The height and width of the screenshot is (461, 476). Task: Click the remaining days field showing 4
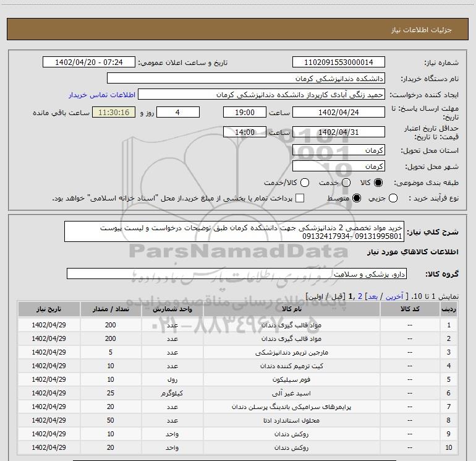[178, 112]
